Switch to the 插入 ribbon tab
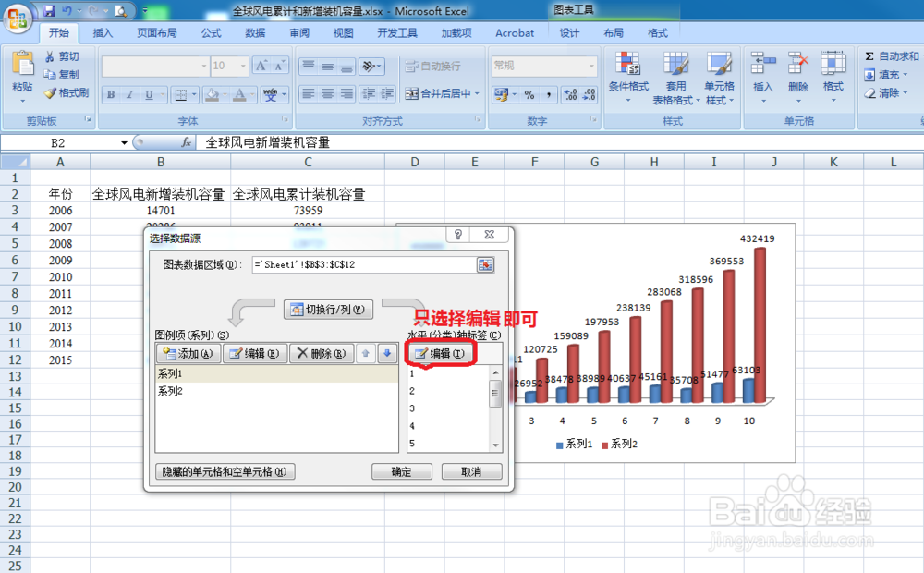Screen dimensions: 924x573 (x=103, y=33)
